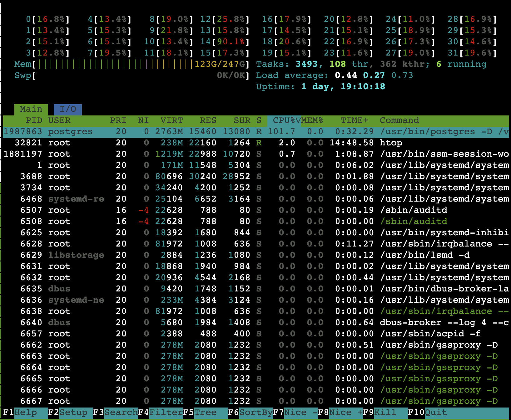This screenshot has width=511, height=420.
Task: Sort by the SHR column header
Action: point(242,120)
